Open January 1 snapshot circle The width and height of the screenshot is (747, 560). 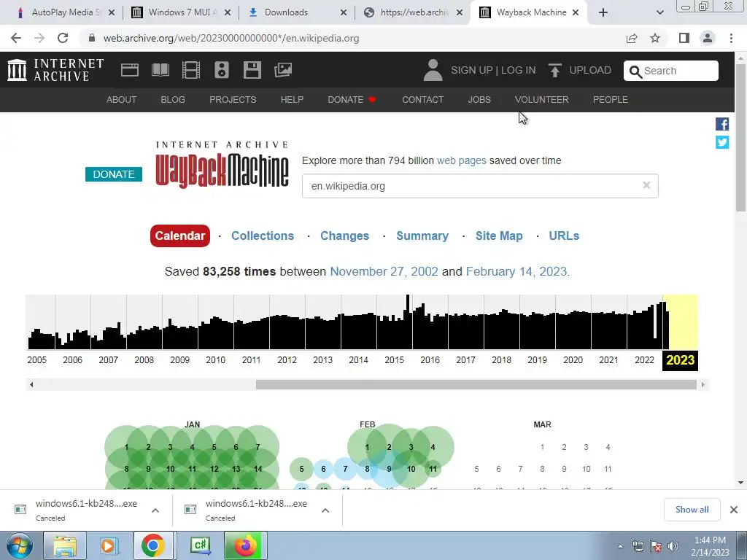click(126, 447)
